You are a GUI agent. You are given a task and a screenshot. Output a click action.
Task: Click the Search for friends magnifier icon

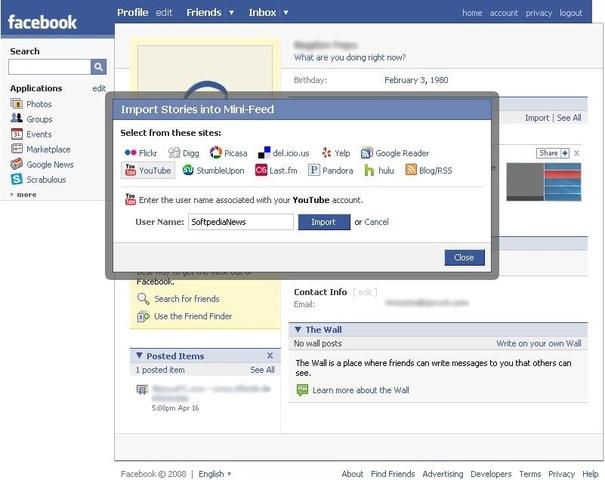point(143,299)
